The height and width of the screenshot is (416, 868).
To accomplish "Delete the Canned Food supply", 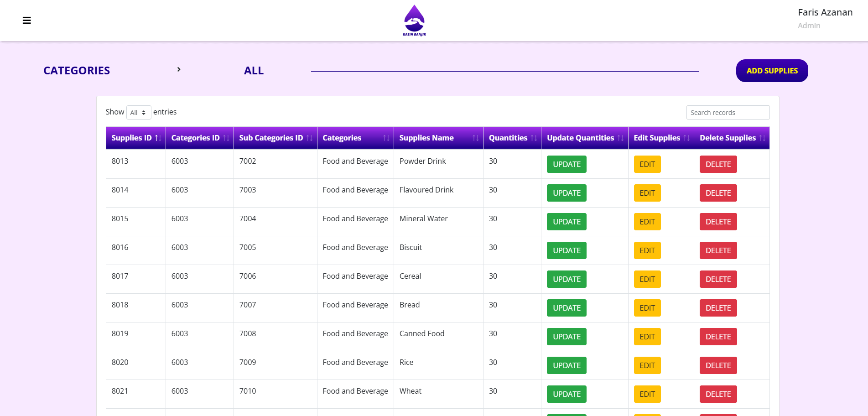I will click(718, 337).
